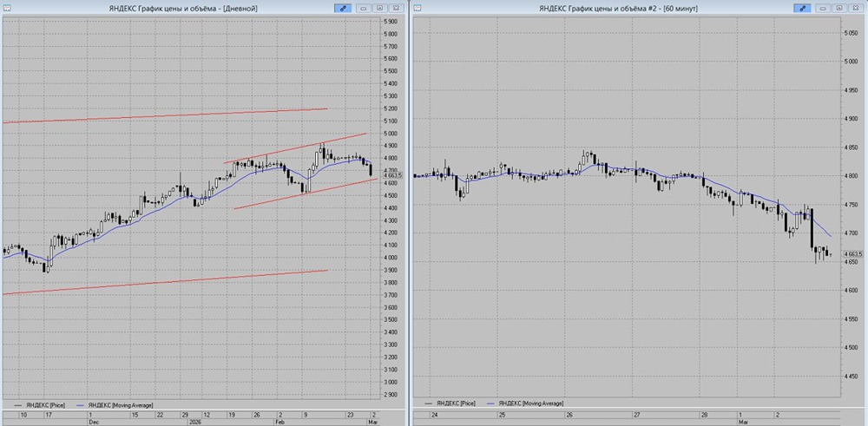
Task: Click the 4 450 label on 60-minute axis
Action: pyautogui.click(x=850, y=377)
